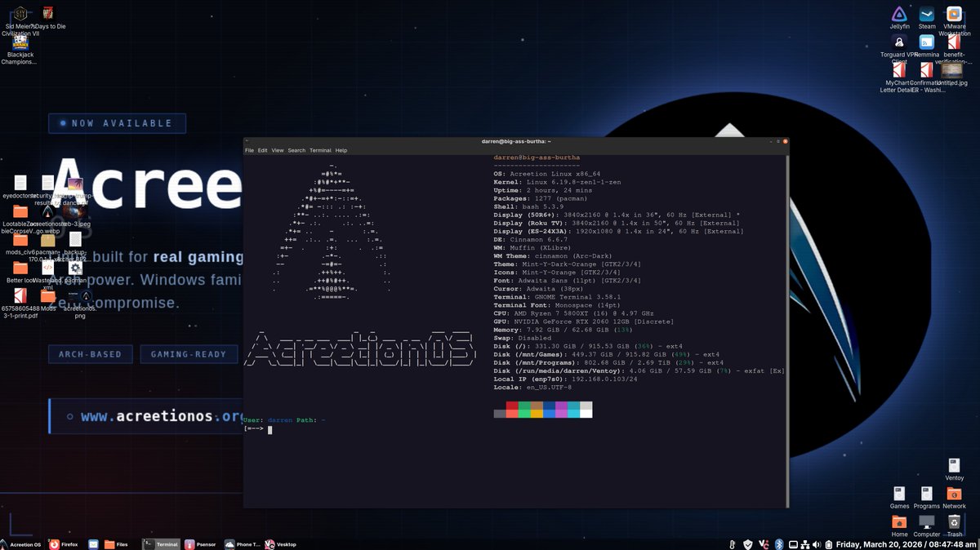Select the benefit-verification PDF on desktop
This screenshot has height=550, width=980.
click(x=954, y=42)
